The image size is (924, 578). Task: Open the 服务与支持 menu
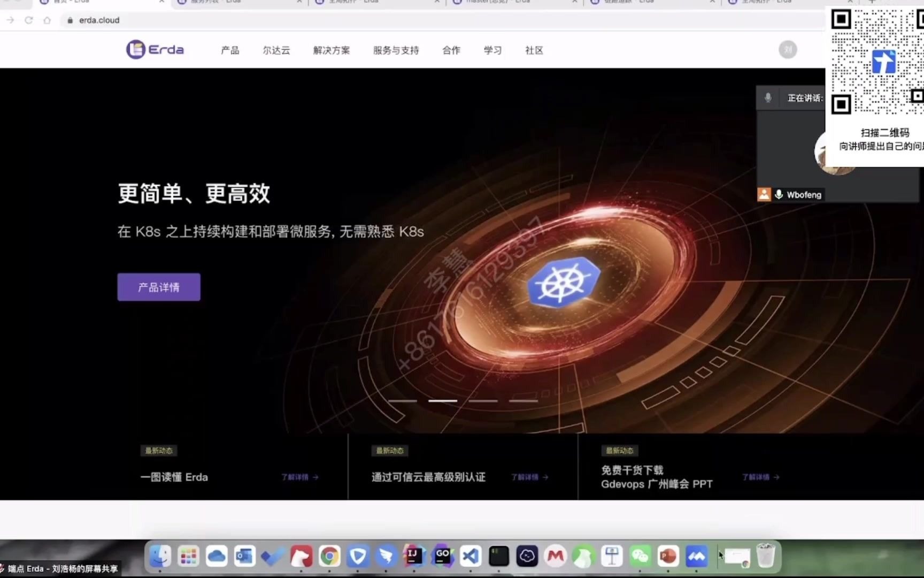396,50
